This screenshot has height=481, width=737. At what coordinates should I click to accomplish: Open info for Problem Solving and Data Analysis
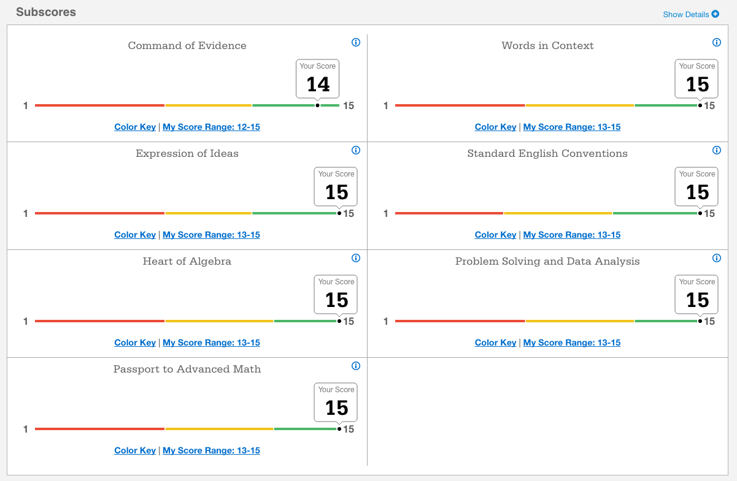[716, 258]
